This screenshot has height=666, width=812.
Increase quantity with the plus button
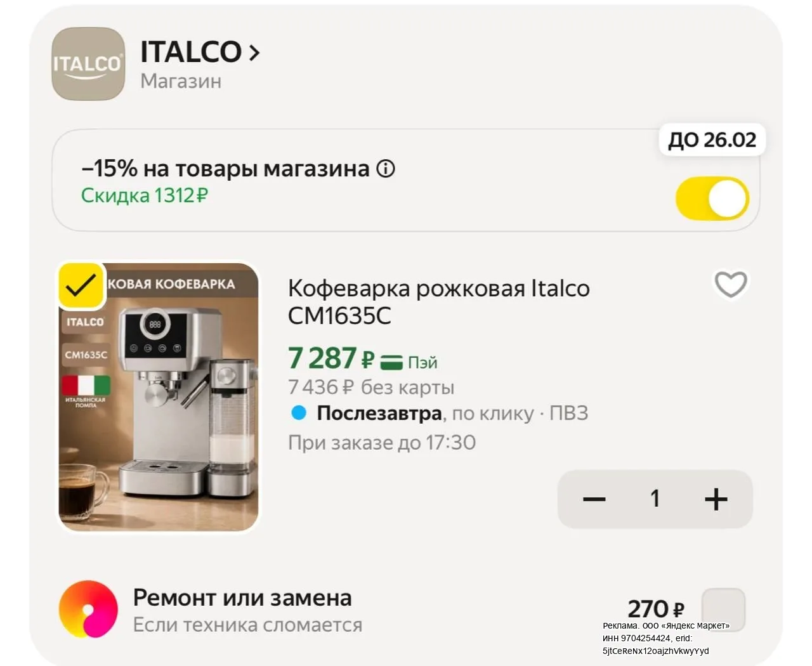tap(716, 499)
